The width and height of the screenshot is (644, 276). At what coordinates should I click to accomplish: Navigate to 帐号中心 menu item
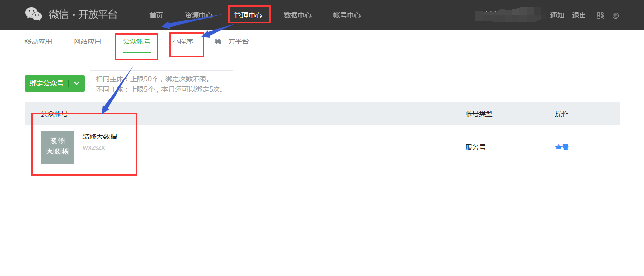point(347,15)
